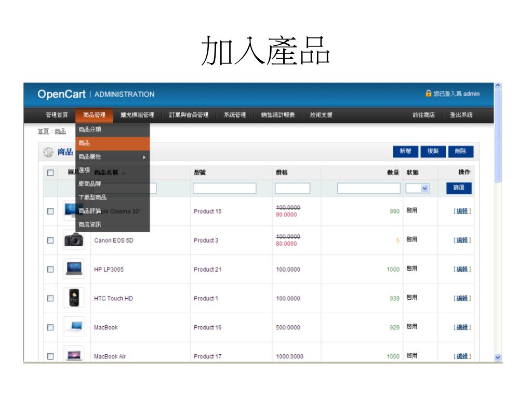This screenshot has height=399, width=532.
Task: Edit the Product 15 row via 編輯
Action: pyautogui.click(x=462, y=211)
